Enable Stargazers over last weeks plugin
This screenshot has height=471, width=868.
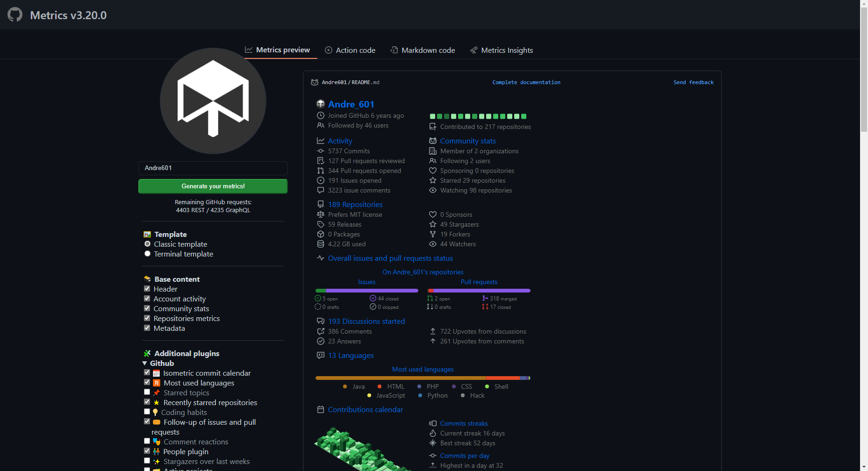[x=147, y=461]
